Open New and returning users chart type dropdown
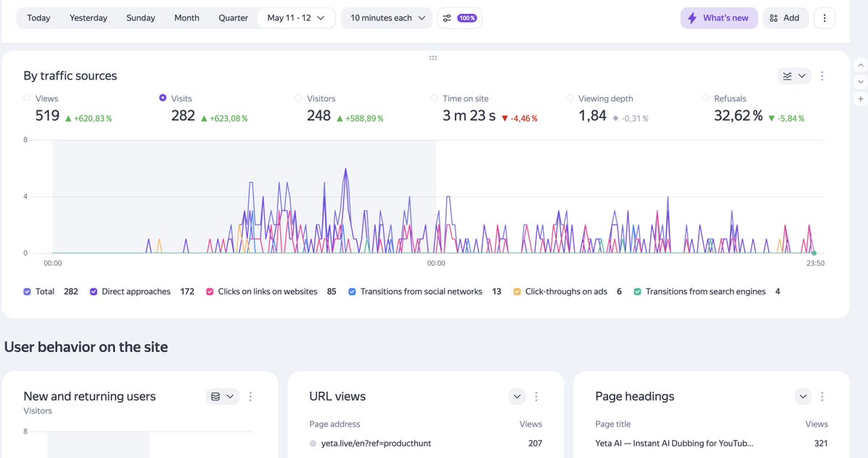Image resolution: width=868 pixels, height=458 pixels. (222, 396)
